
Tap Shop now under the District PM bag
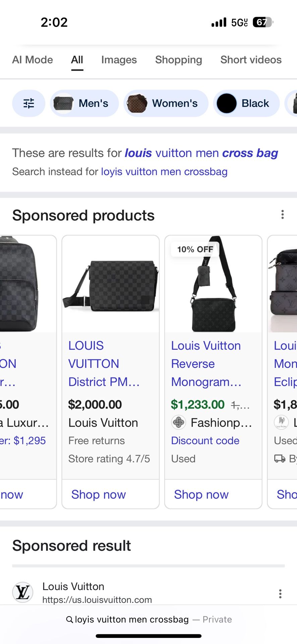tap(98, 494)
